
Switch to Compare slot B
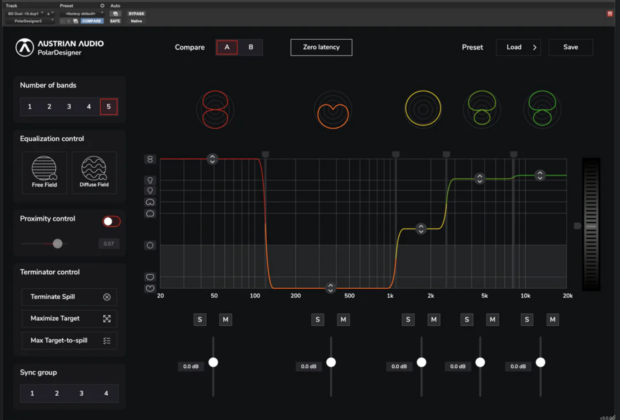click(251, 47)
